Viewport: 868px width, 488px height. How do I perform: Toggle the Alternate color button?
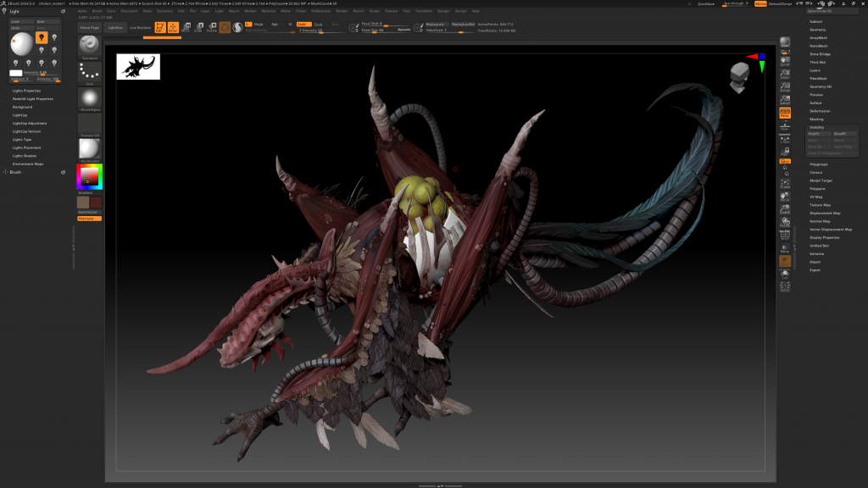click(x=89, y=219)
